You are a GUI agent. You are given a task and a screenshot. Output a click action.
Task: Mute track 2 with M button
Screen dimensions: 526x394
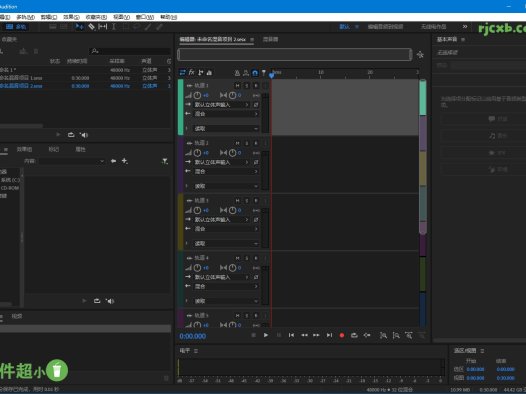coord(238,143)
